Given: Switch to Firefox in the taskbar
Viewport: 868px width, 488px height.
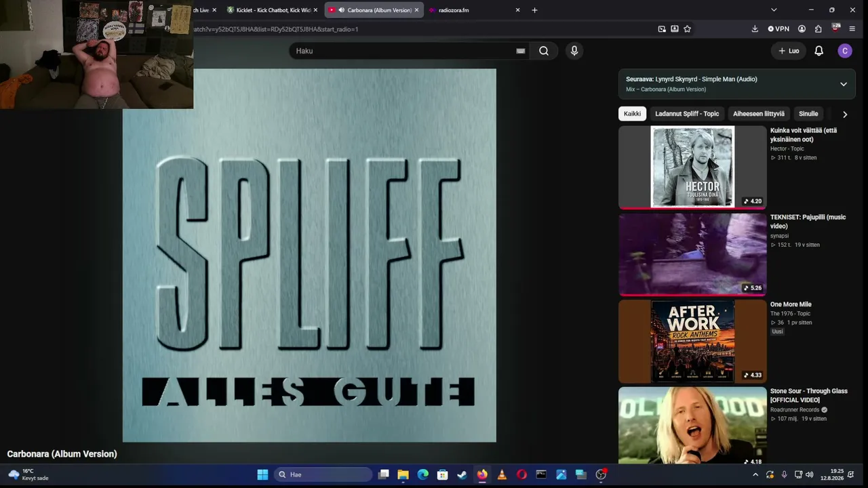Looking at the screenshot, I should click(x=482, y=474).
